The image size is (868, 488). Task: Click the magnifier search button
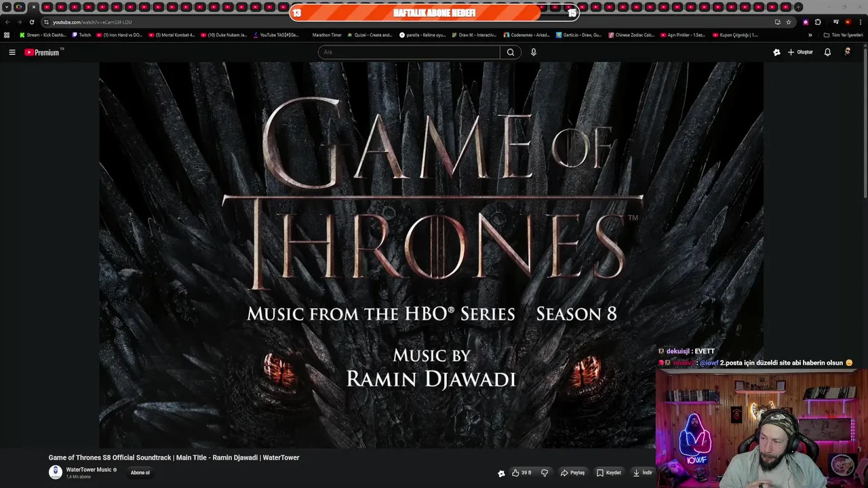(511, 52)
